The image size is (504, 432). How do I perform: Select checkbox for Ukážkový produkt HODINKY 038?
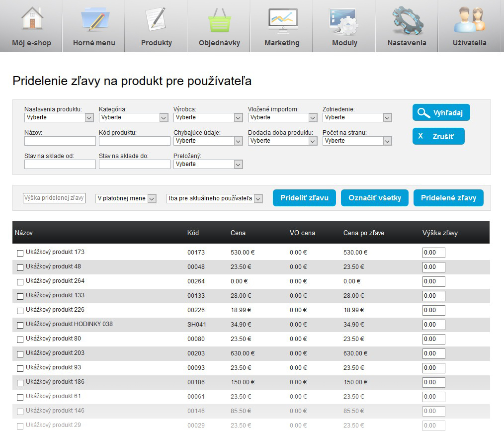(20, 325)
